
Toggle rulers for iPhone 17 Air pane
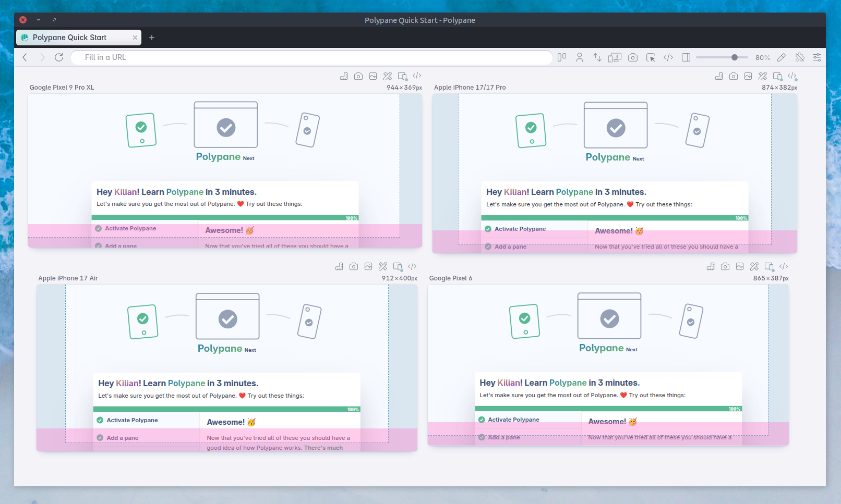click(339, 266)
